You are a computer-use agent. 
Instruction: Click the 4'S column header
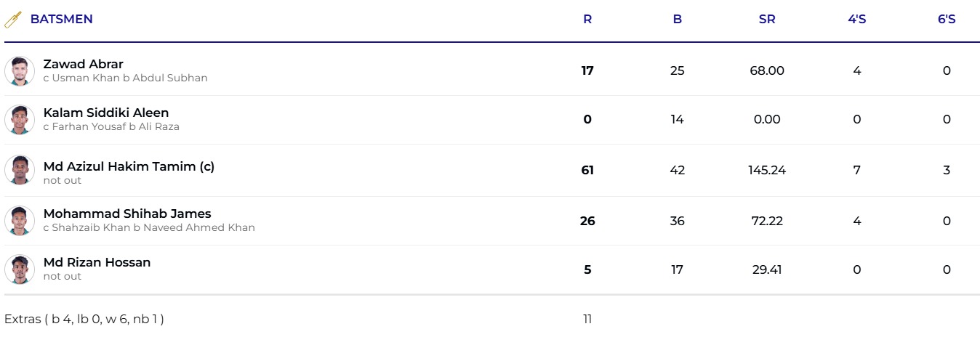857,20
